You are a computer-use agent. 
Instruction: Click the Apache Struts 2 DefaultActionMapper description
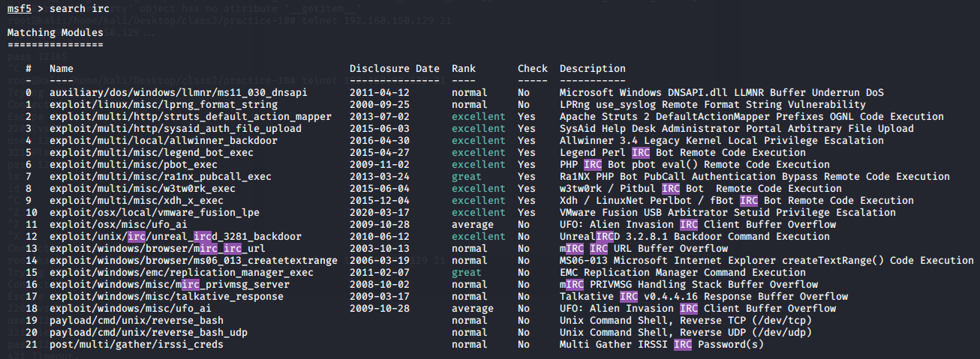(752, 117)
